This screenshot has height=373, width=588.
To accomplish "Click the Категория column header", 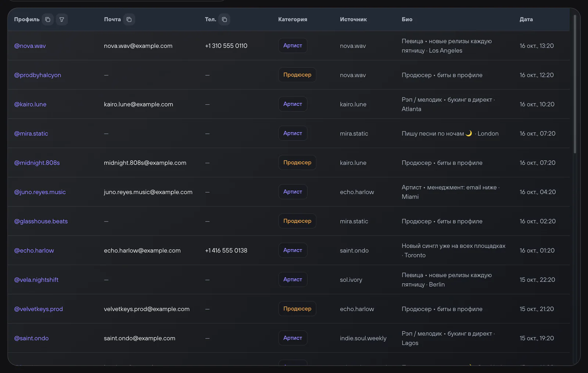I will pyautogui.click(x=293, y=19).
